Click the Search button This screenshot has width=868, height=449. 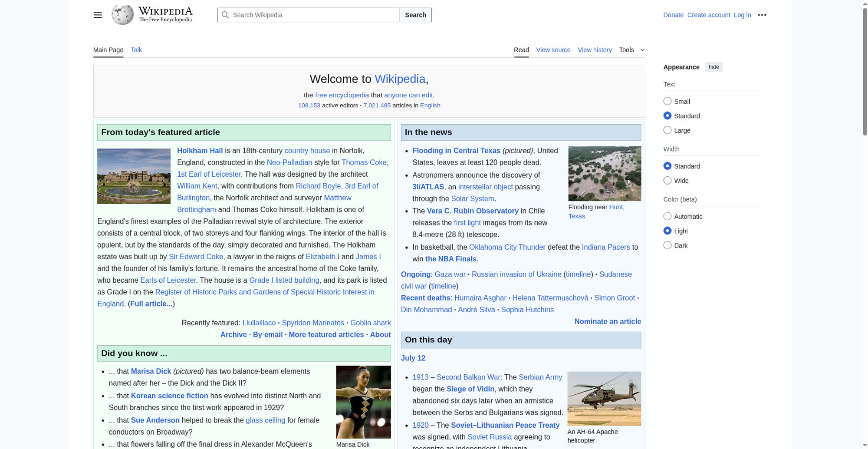415,15
